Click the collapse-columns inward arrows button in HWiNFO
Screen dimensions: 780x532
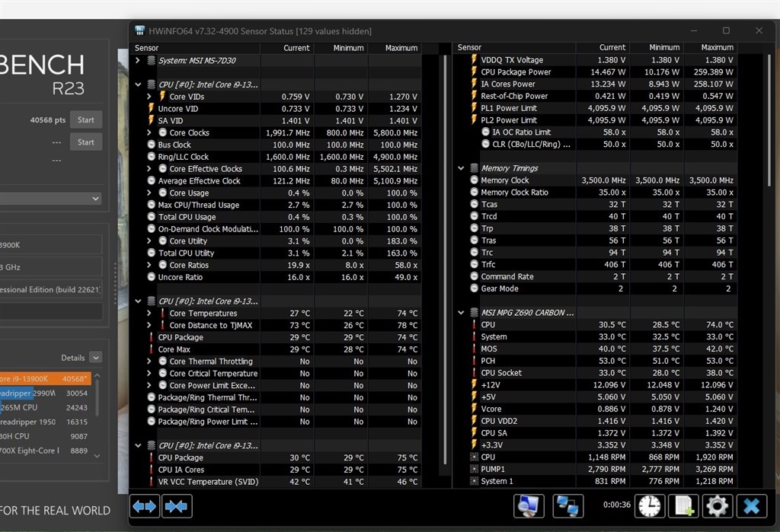coord(177,506)
